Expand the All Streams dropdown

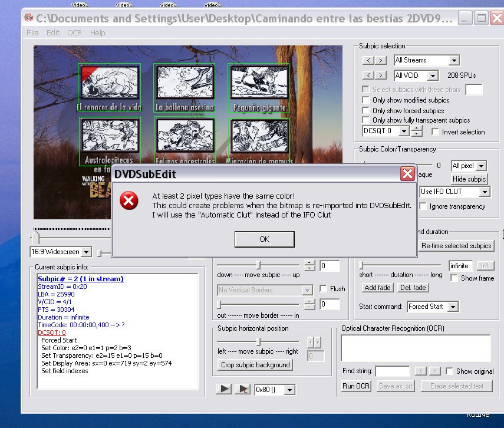(x=454, y=61)
